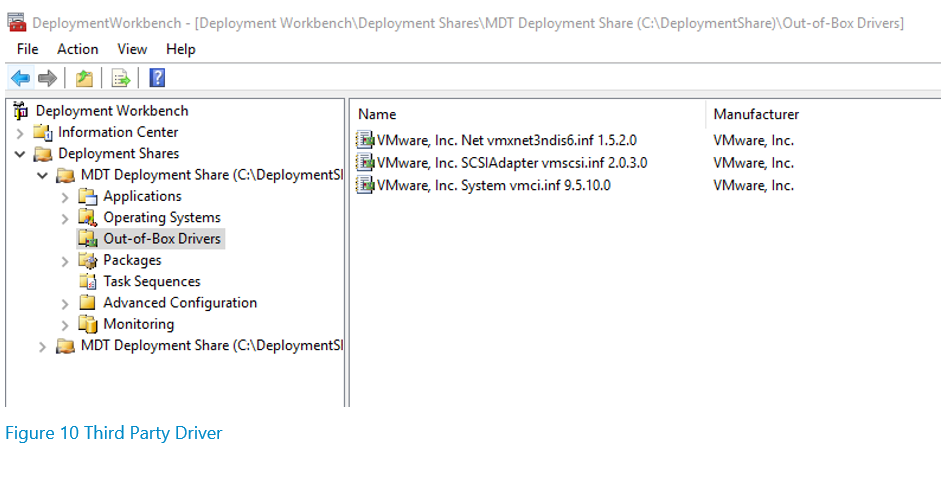This screenshot has width=951, height=489.
Task: Click the Up one level toolbar icon
Action: point(84,78)
